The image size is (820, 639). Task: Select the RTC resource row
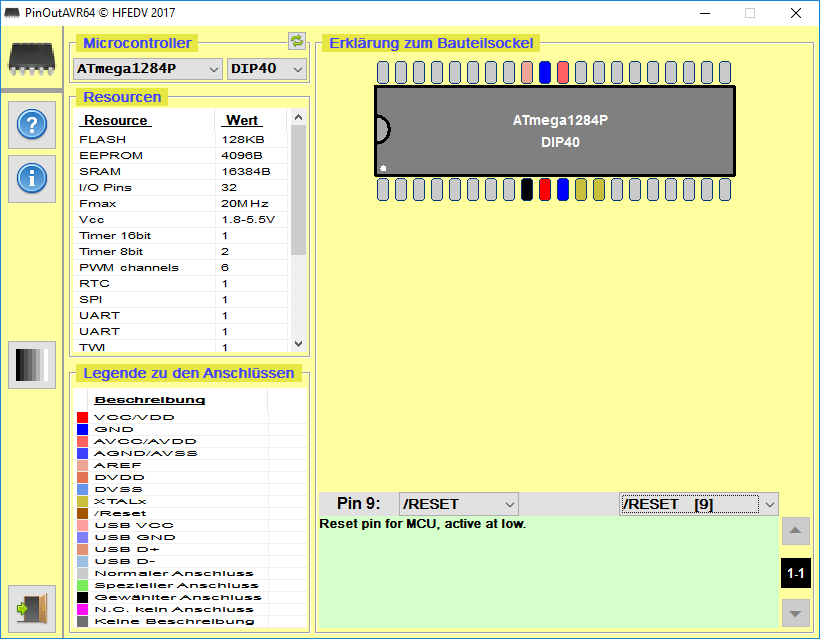(x=181, y=283)
